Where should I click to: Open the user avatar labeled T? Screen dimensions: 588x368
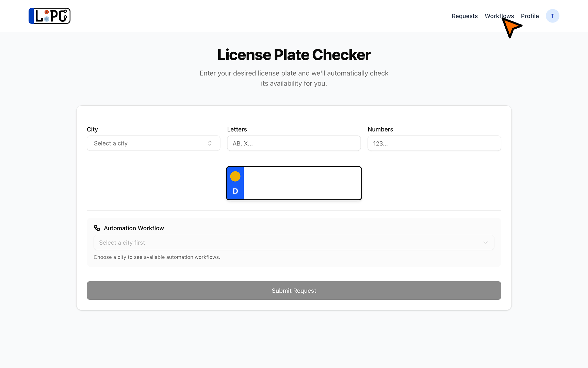[552, 16]
